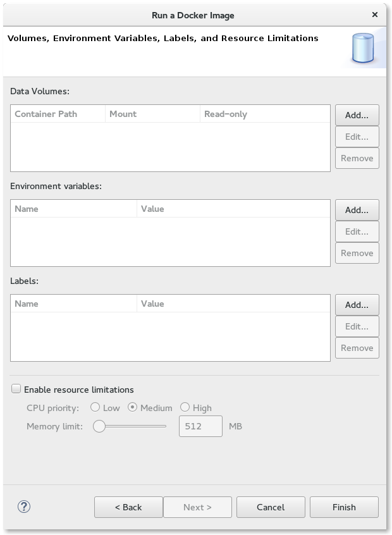Screen dimensions: 392x535
Task: Click the Mount column header
Action: coord(152,114)
